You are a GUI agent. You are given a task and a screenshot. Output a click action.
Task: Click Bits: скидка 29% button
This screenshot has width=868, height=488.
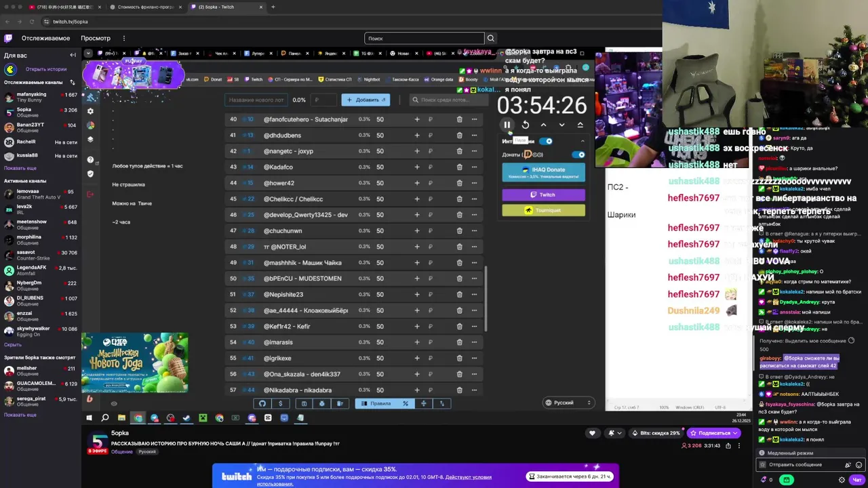coord(655,433)
